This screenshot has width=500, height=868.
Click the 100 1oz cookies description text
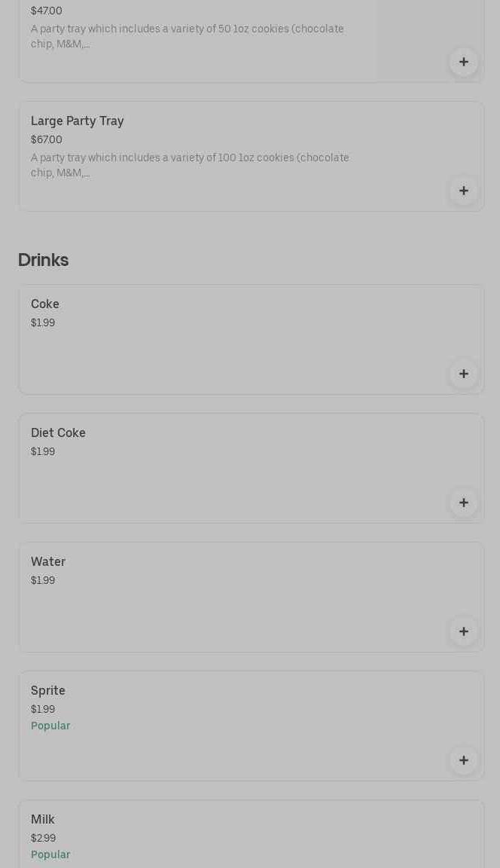pos(190,165)
